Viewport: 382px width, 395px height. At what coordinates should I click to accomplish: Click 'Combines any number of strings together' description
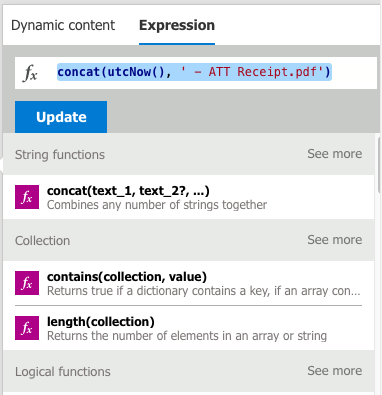(x=157, y=205)
